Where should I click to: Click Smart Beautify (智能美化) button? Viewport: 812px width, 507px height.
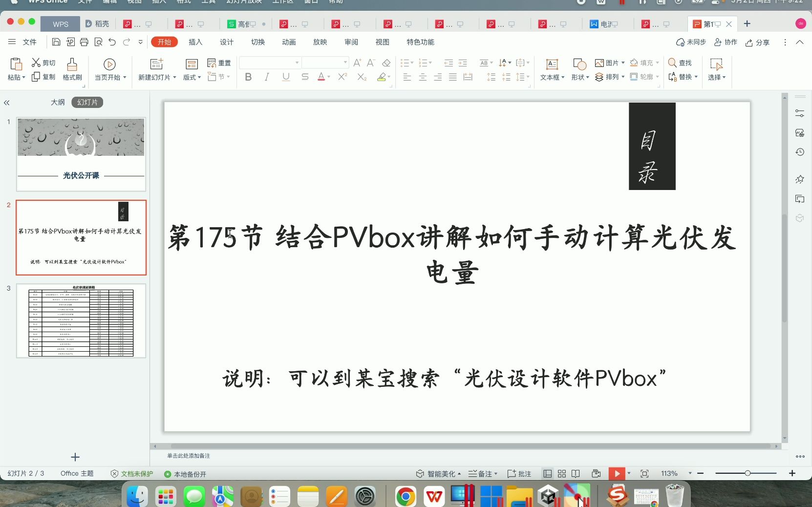pyautogui.click(x=438, y=474)
